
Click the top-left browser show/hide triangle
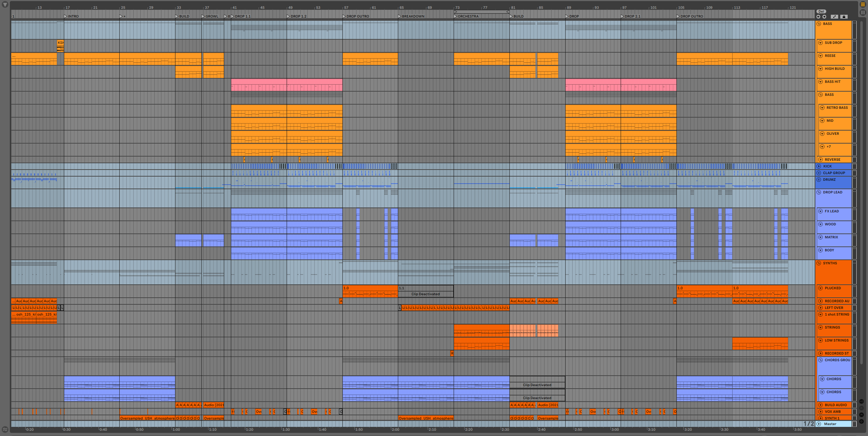pos(5,5)
